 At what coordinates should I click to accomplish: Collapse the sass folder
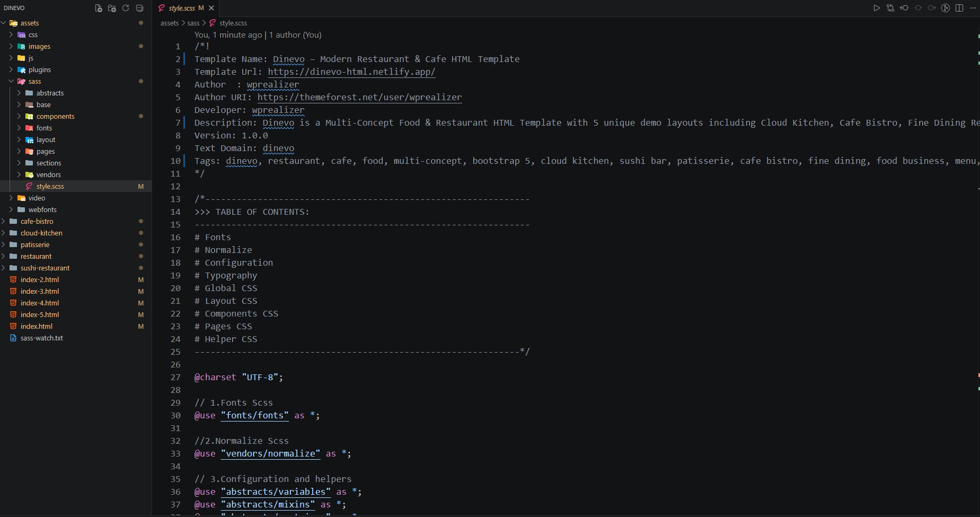76,81
